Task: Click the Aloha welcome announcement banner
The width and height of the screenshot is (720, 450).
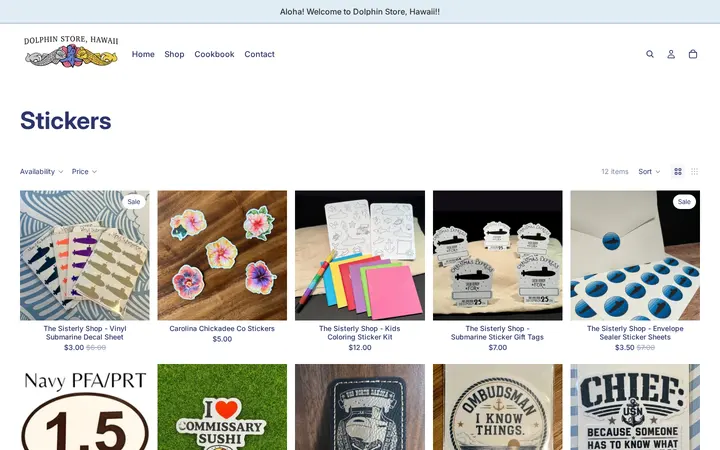Action: click(x=360, y=11)
